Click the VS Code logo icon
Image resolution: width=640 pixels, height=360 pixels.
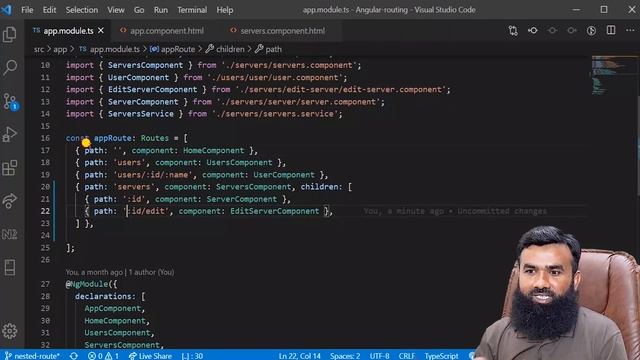(x=7, y=9)
